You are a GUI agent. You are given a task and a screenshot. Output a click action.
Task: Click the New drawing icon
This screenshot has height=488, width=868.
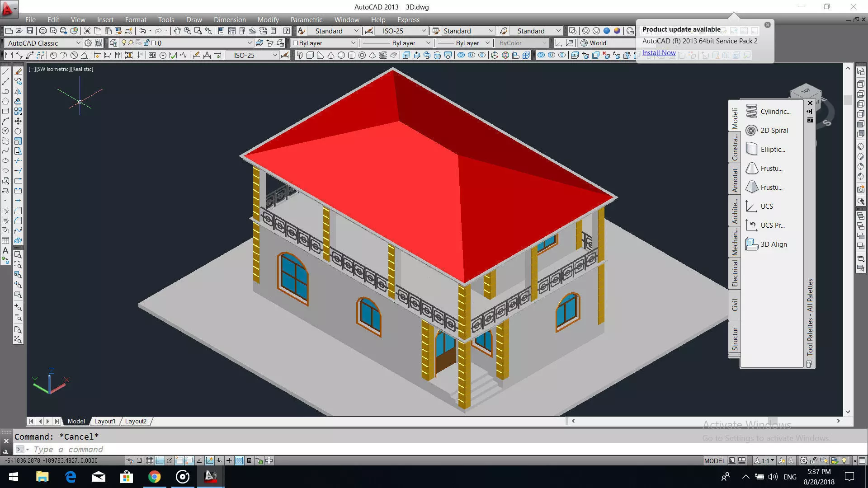pos(9,31)
